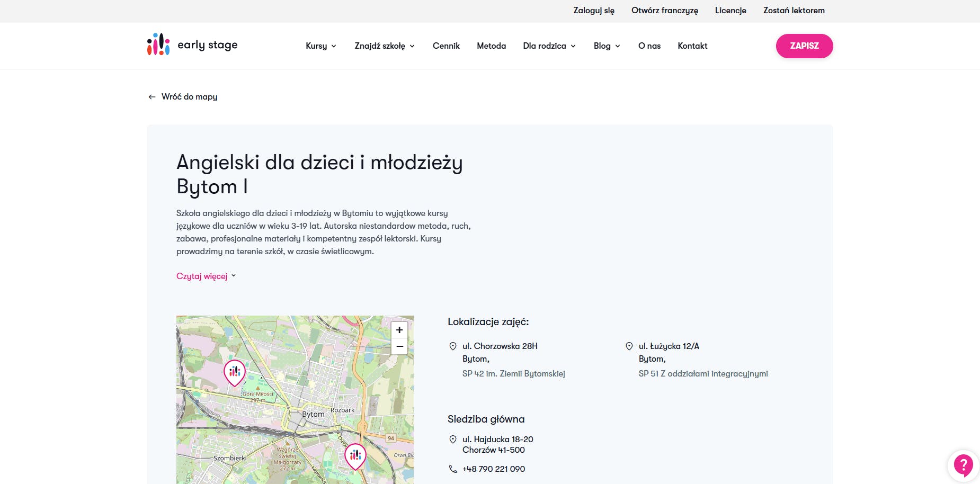Click the back arrow next to Wróć do mapy
The width and height of the screenshot is (980, 484).
click(x=152, y=97)
